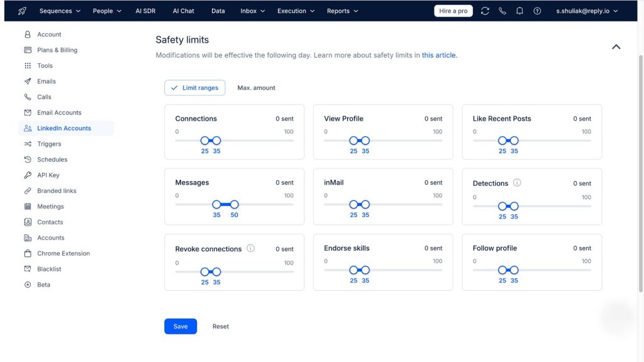Click the API Key key icon

[28, 175]
